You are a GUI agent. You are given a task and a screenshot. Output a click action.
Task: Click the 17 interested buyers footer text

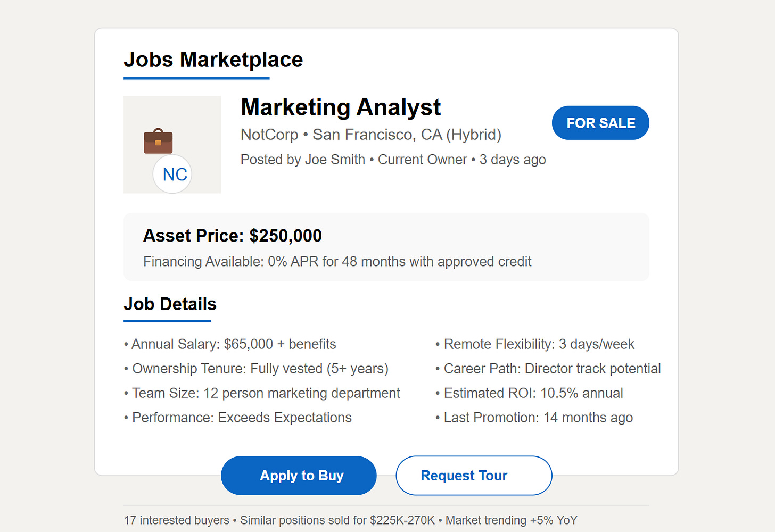(x=351, y=520)
